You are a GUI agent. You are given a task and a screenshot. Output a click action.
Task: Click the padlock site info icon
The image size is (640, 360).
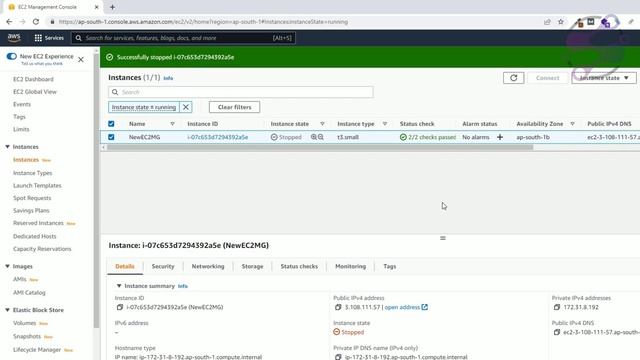52,22
